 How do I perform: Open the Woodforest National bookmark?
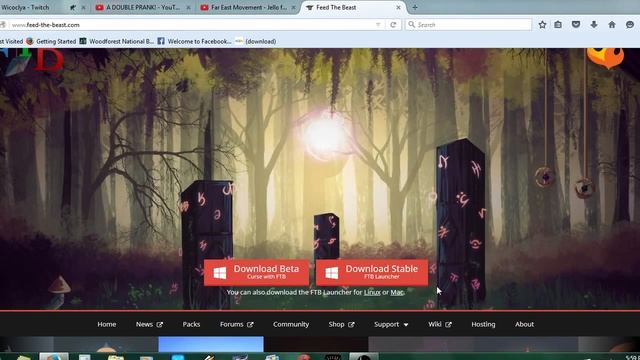(117, 41)
